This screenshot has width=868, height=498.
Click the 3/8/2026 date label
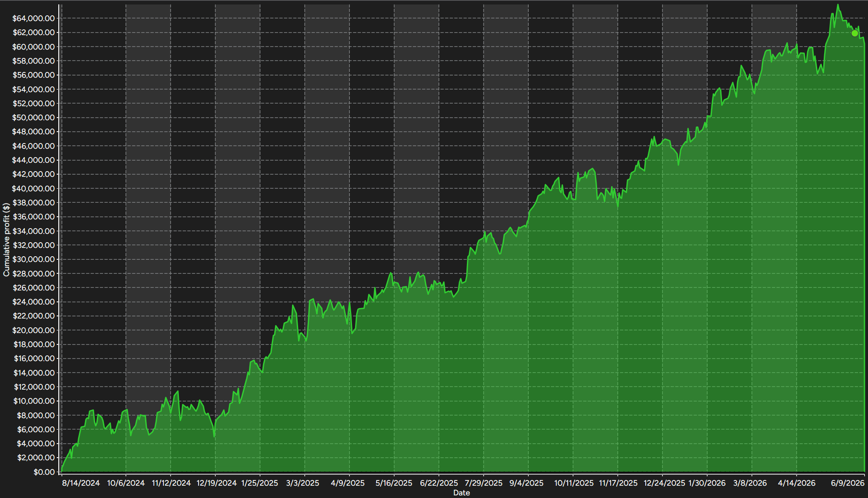tap(750, 483)
